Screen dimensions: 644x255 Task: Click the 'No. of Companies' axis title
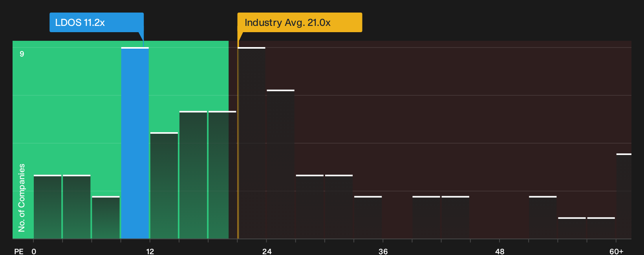point(22,198)
